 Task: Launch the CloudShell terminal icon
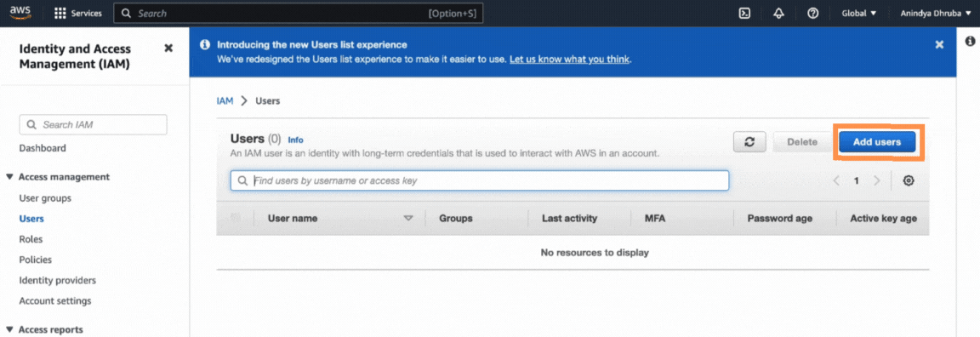pos(744,13)
